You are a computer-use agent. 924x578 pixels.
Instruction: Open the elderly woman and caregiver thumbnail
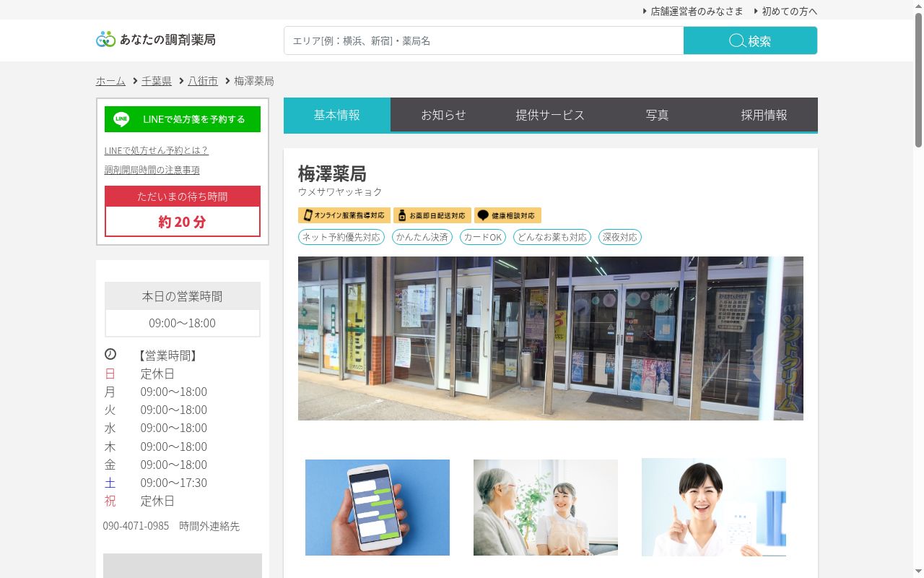tap(546, 507)
